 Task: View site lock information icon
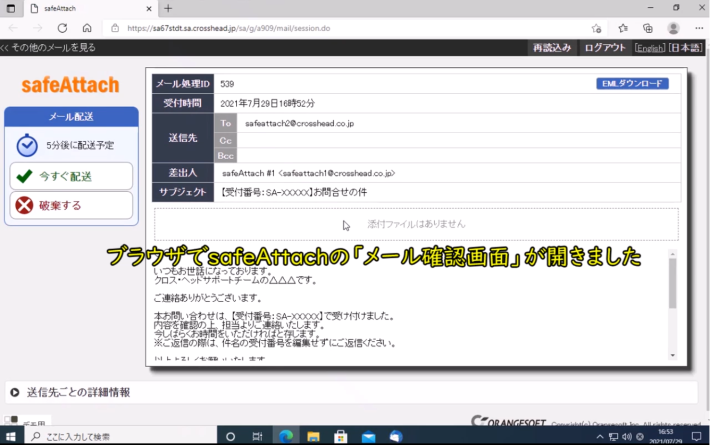tap(115, 28)
